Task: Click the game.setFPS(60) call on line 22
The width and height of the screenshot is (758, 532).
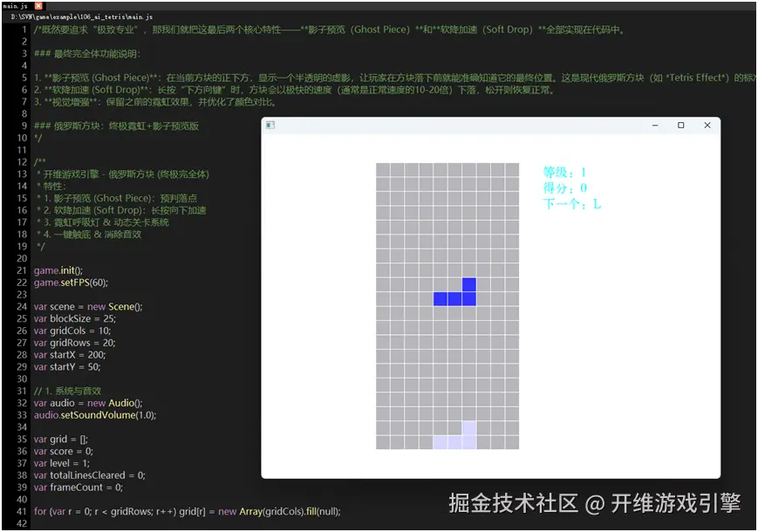Action: click(x=64, y=283)
